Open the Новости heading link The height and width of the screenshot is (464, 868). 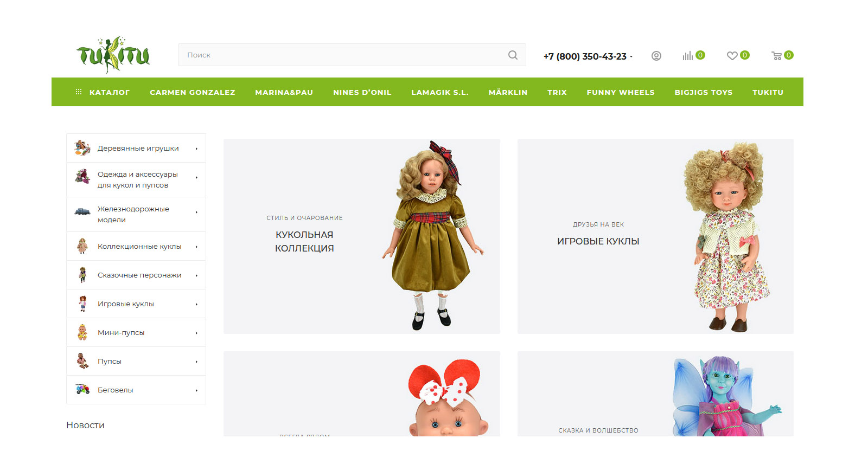coord(85,425)
